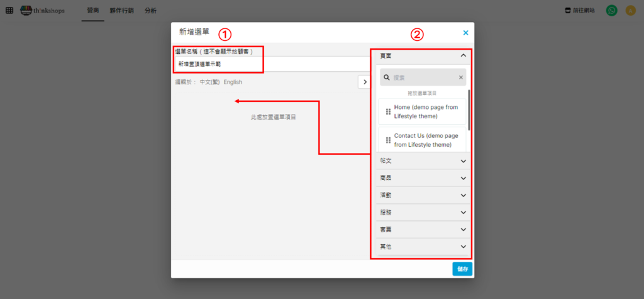Click the thinkshops logo
Viewport: 644px width, 299px height.
coord(43,11)
